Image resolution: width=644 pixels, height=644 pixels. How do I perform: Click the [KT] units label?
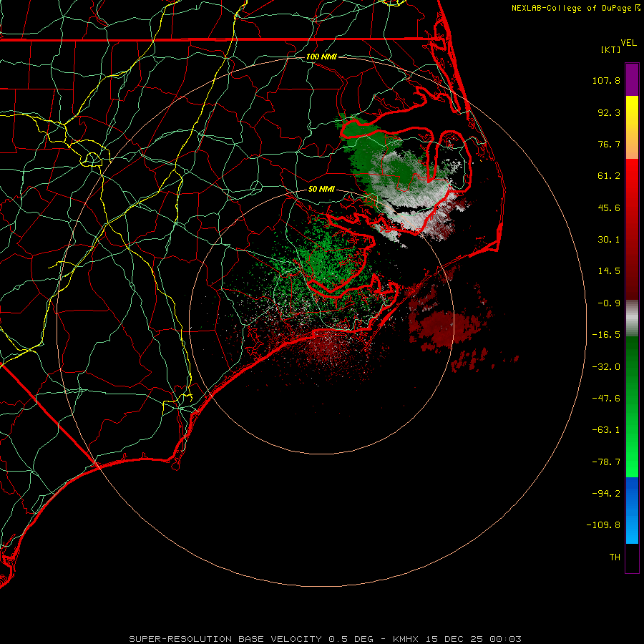pos(611,49)
